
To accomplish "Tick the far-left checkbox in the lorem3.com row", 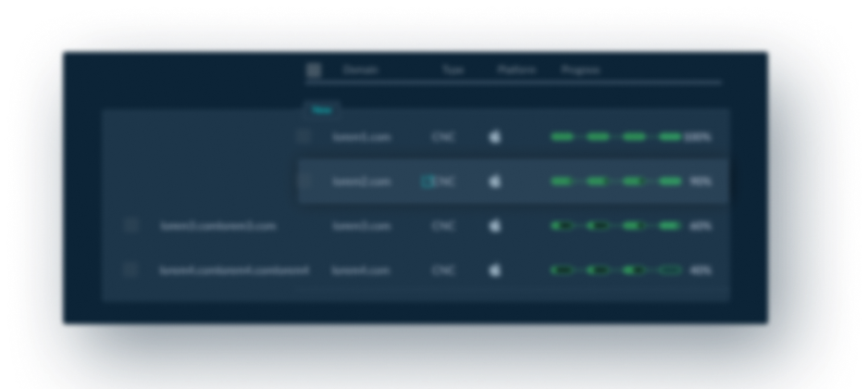I will tap(130, 225).
